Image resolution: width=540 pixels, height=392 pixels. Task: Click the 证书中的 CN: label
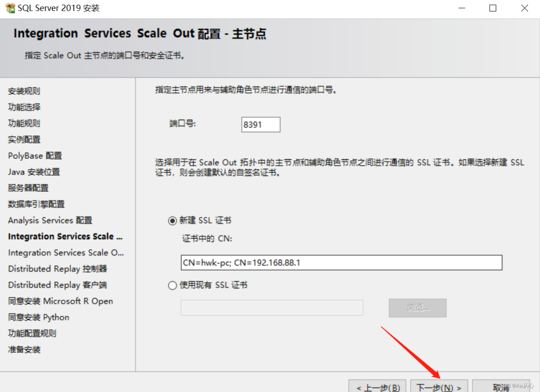pyautogui.click(x=207, y=238)
